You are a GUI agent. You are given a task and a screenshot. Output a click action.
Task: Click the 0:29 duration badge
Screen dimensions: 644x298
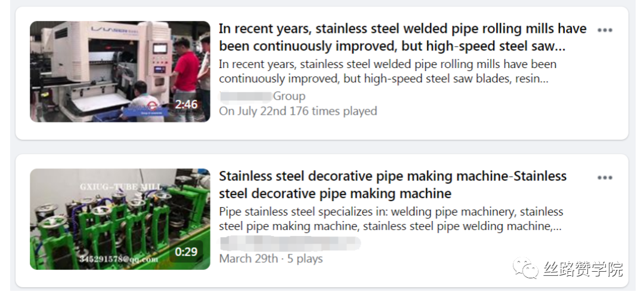point(186,252)
